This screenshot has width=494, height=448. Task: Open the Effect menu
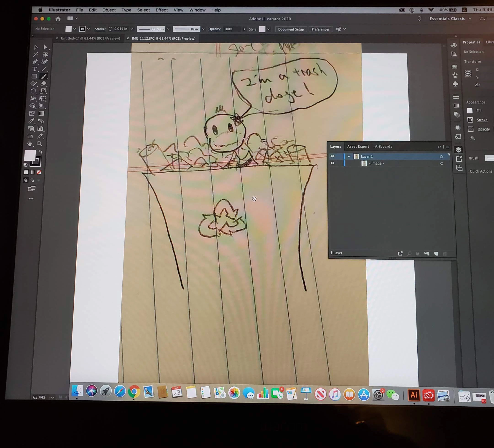[161, 10]
